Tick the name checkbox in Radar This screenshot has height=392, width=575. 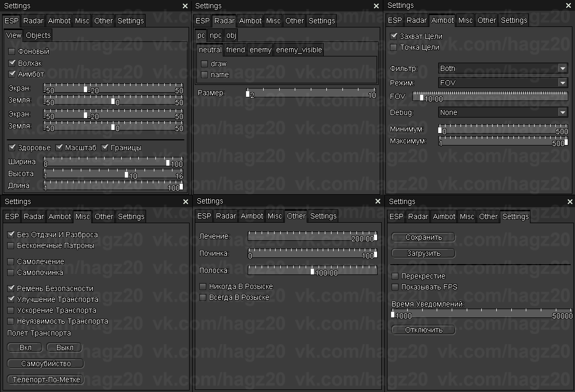coord(204,75)
